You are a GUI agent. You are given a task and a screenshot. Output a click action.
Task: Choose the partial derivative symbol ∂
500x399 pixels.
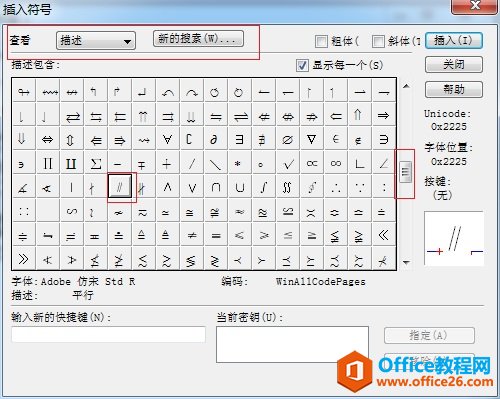click(x=216, y=139)
